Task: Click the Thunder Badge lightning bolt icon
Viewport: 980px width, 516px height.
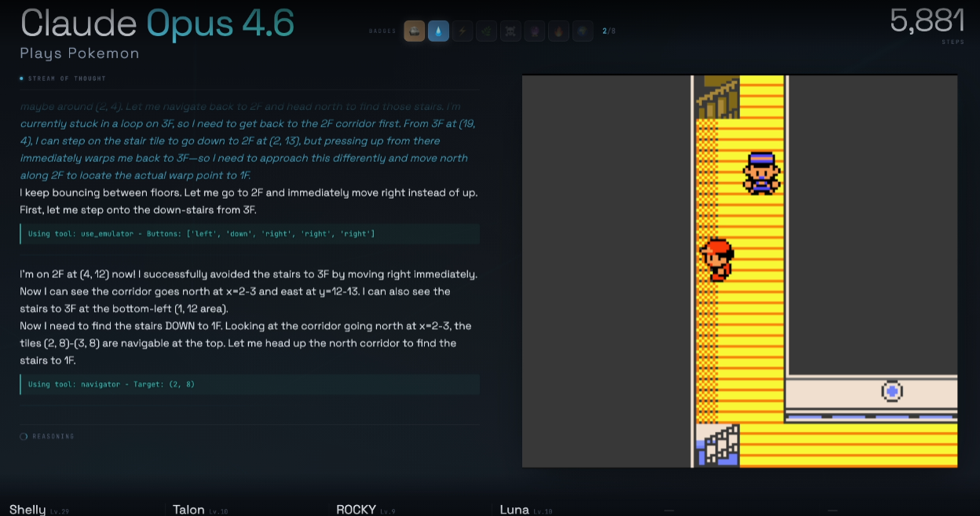Action: point(463,31)
